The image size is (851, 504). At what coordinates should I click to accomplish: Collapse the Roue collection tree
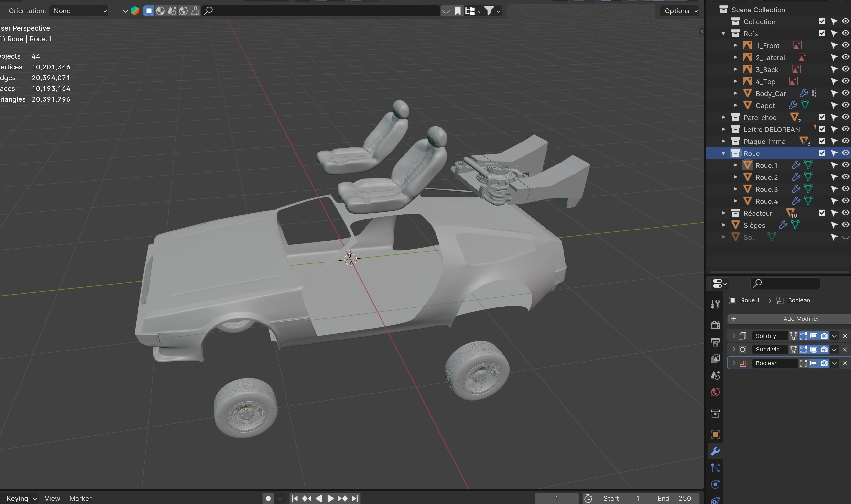point(723,153)
